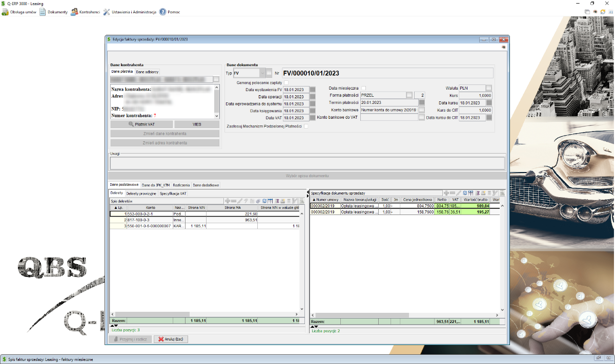Click lookup button beside Konto bankowe field
Image resolution: width=615 pixels, height=364 pixels.
coord(421,110)
